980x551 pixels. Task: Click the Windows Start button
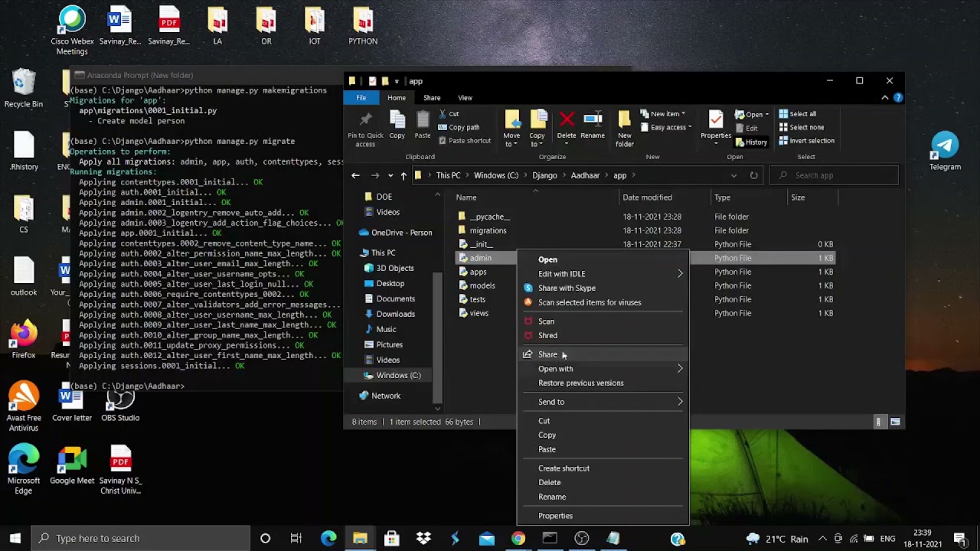click(x=15, y=538)
